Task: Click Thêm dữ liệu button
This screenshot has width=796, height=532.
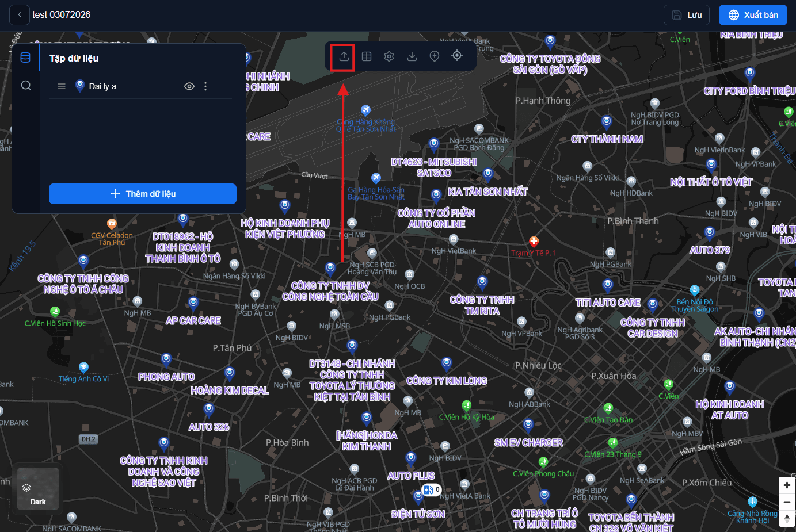Action: point(143,194)
